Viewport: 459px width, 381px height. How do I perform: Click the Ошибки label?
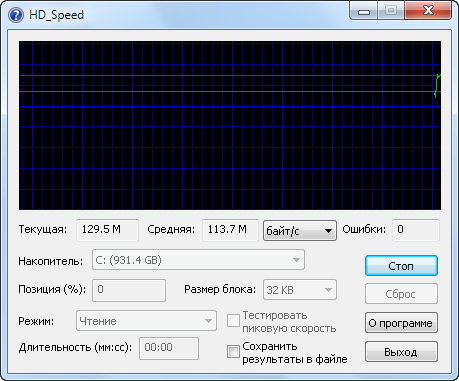click(364, 230)
